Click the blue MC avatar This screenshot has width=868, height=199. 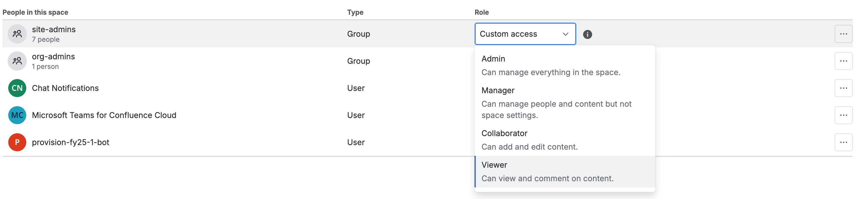tap(17, 115)
